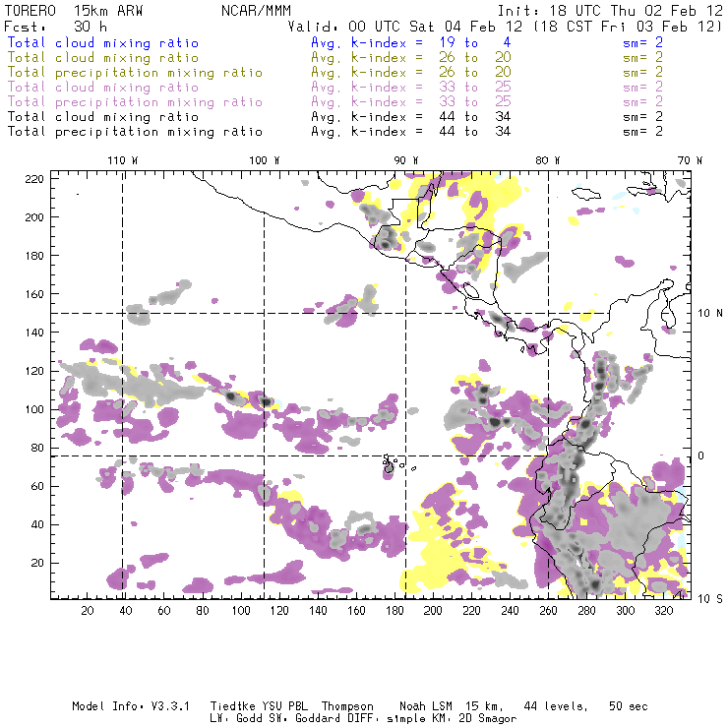Image resolution: width=728 pixels, height=728 pixels.
Task: Click the vertical-axis tick label "100"
Action: pos(34,409)
